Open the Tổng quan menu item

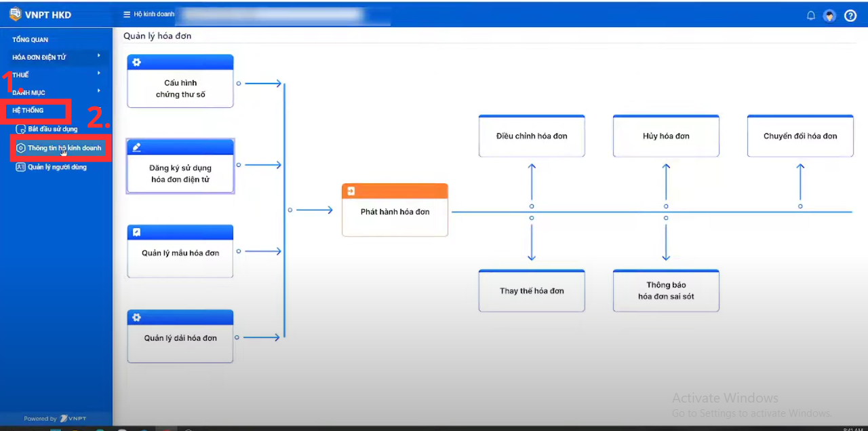tap(31, 40)
